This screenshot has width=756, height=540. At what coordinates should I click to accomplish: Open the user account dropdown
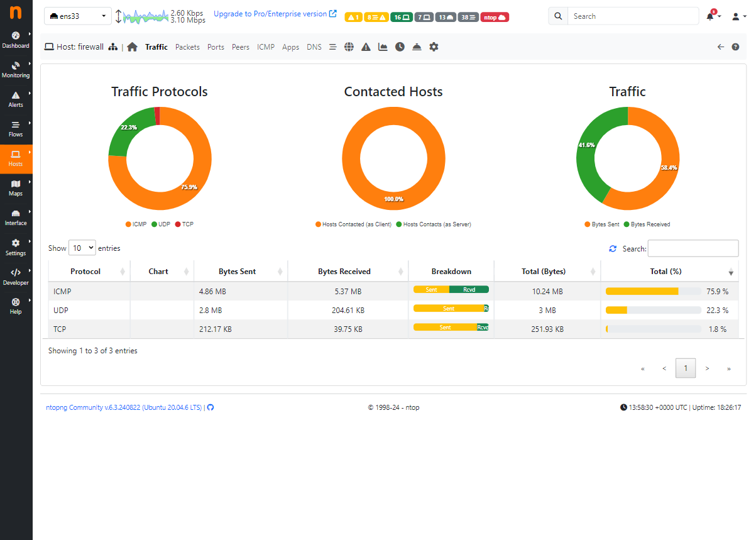pyautogui.click(x=738, y=16)
